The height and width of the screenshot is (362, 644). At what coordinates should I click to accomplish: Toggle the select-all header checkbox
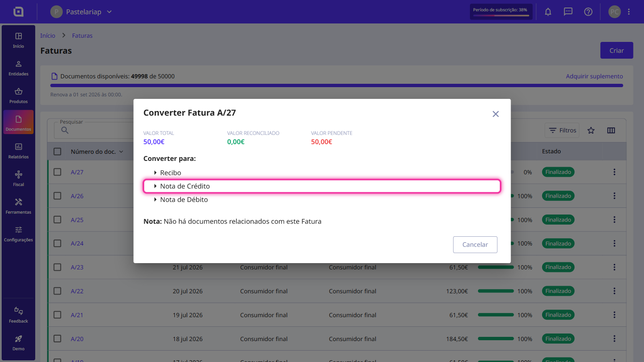click(57, 152)
